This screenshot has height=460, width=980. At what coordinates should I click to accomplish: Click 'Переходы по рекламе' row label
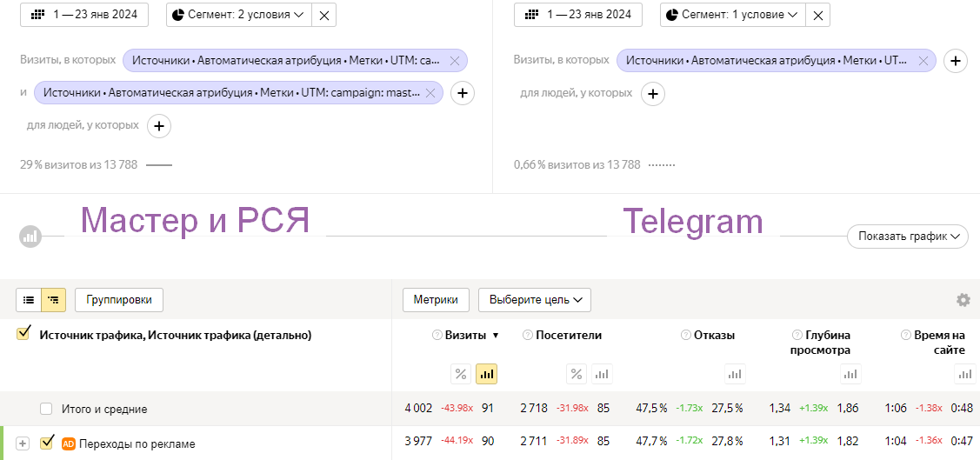(137, 444)
